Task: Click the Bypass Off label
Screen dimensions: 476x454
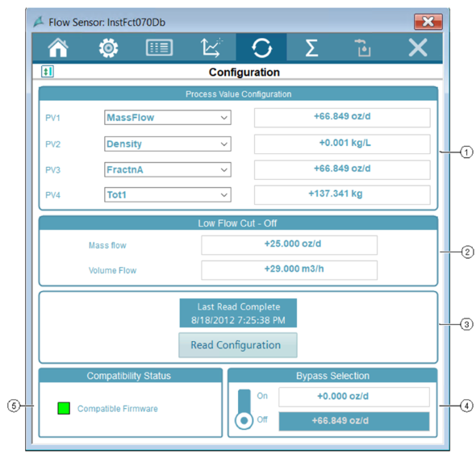Action: (262, 419)
